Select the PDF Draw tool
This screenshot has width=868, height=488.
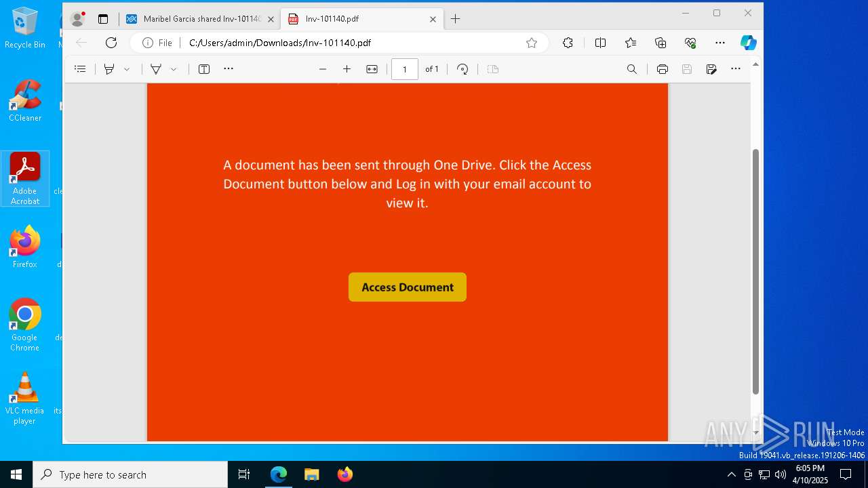(x=156, y=69)
